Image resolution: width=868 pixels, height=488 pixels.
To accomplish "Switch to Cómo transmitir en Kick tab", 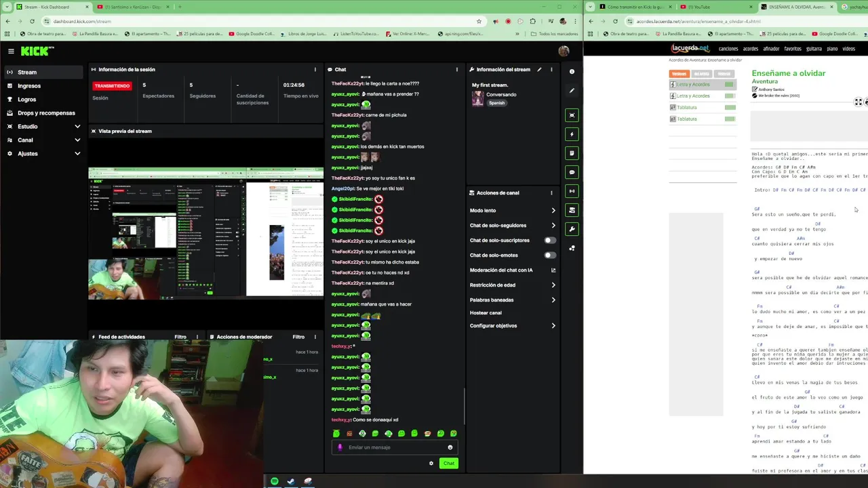I will click(636, 7).
